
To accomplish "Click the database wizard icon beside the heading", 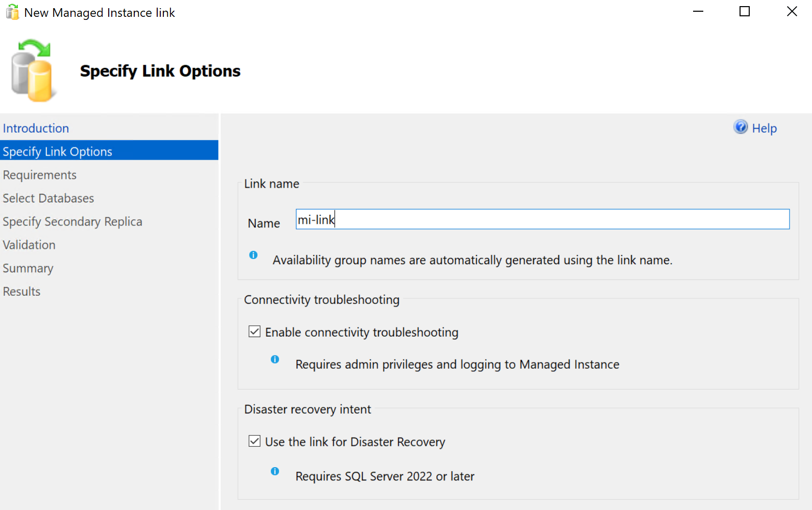I will click(33, 70).
